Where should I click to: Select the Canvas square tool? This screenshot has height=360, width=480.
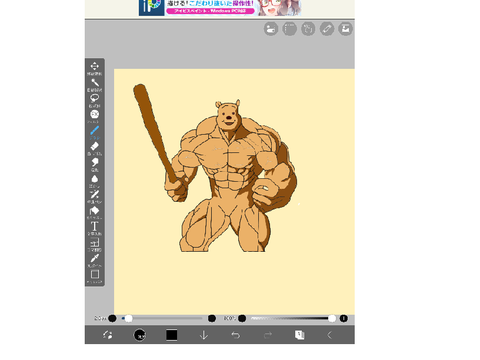[95, 274]
